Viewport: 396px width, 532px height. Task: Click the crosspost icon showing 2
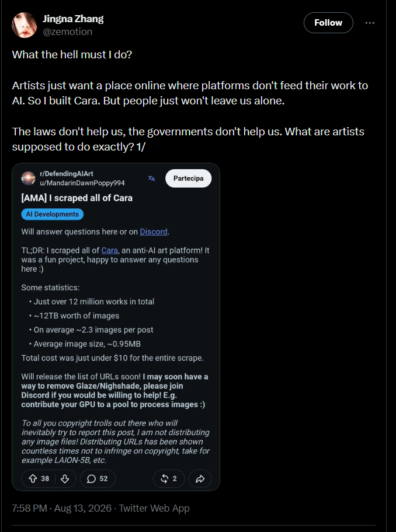click(169, 478)
